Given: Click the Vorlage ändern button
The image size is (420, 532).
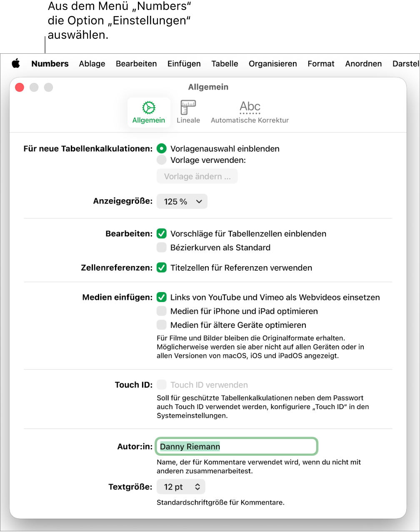Looking at the screenshot, I should pos(197,177).
